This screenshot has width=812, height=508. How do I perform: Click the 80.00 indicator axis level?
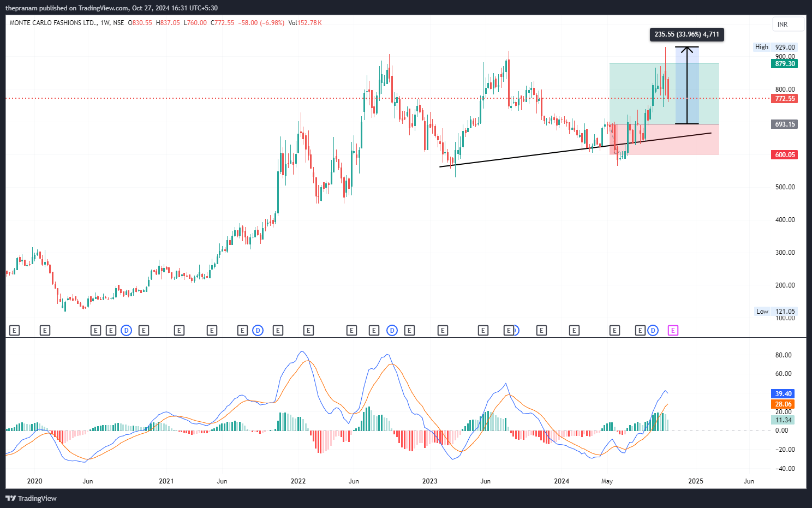pyautogui.click(x=784, y=355)
